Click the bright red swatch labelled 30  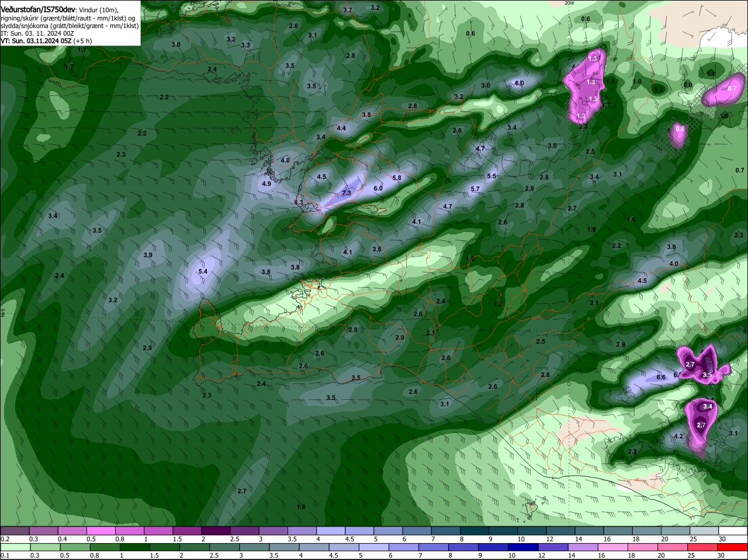(x=733, y=547)
